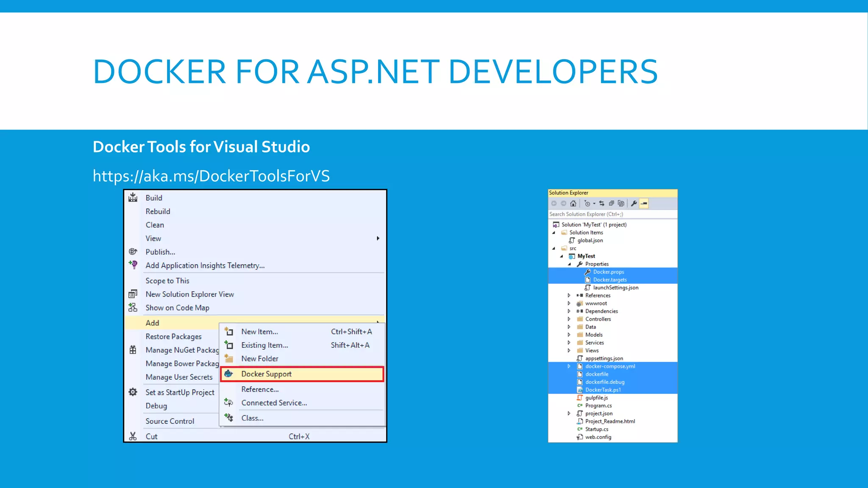This screenshot has height=488, width=868.
Task: Expand the Views folder arrow
Action: coord(569,350)
